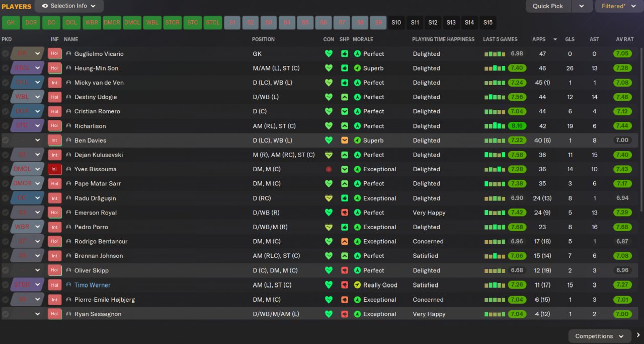The height and width of the screenshot is (344, 644).
Task: Select the GK position slot
Action: pos(11,23)
